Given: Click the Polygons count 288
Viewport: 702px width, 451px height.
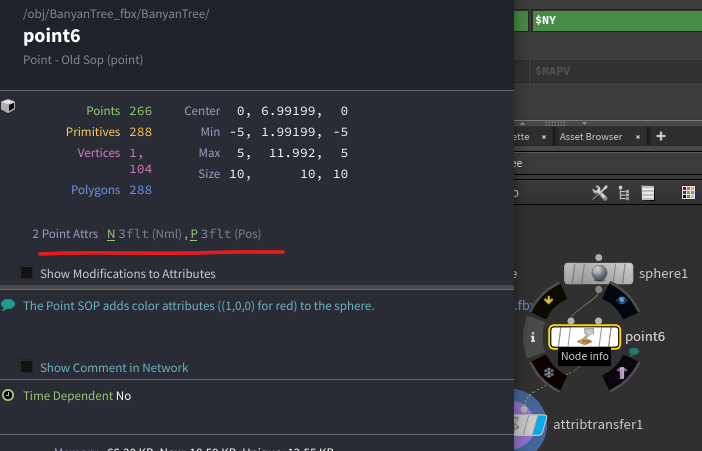Looking at the screenshot, I should (141, 190).
